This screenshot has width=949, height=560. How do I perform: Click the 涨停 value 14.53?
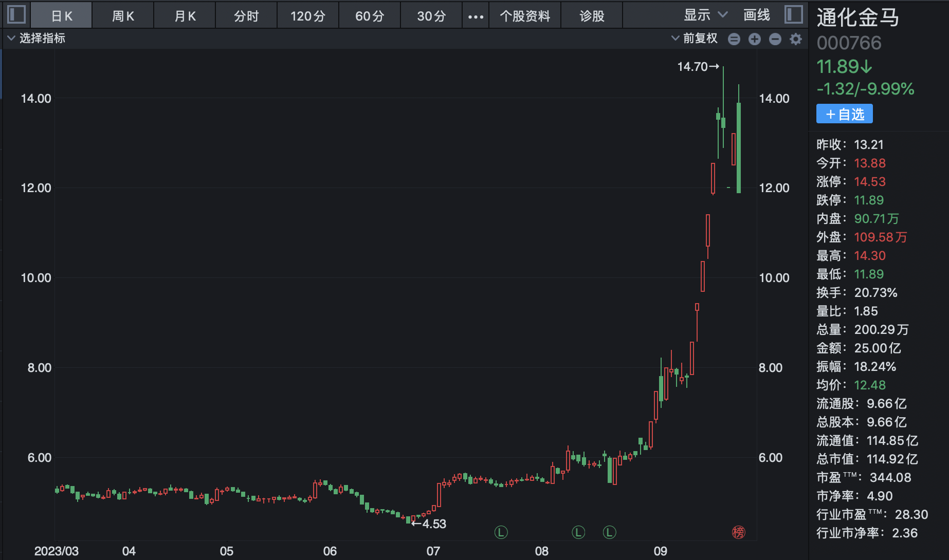click(x=870, y=182)
